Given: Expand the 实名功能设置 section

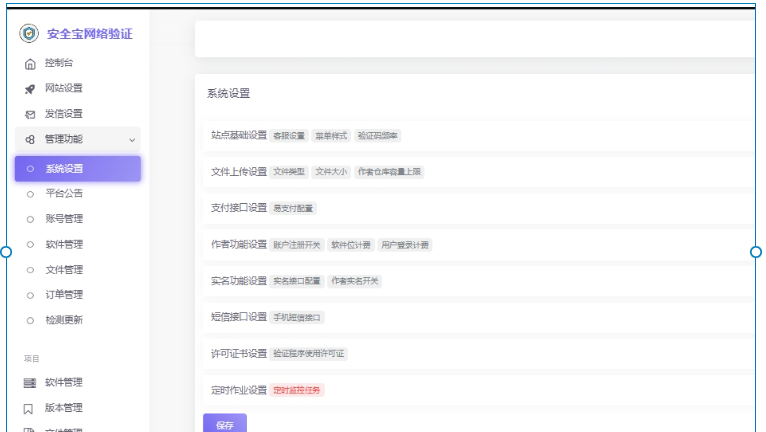Looking at the screenshot, I should point(232,281).
